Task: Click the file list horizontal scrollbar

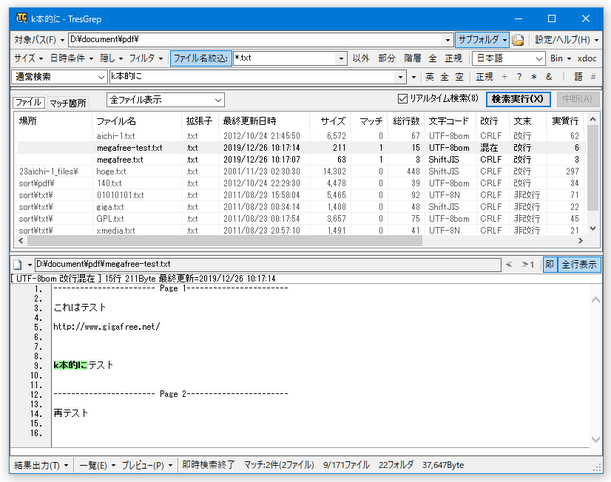Action: point(224,241)
